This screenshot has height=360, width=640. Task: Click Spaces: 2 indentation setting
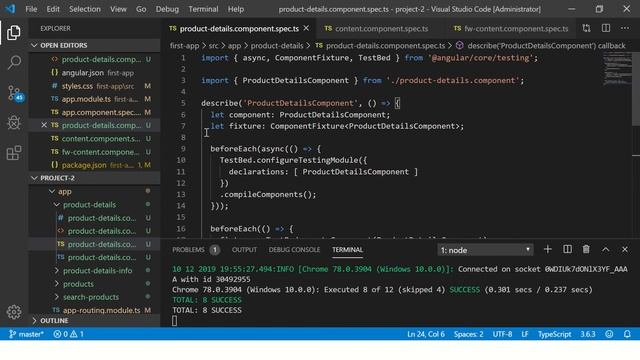pyautogui.click(x=468, y=334)
